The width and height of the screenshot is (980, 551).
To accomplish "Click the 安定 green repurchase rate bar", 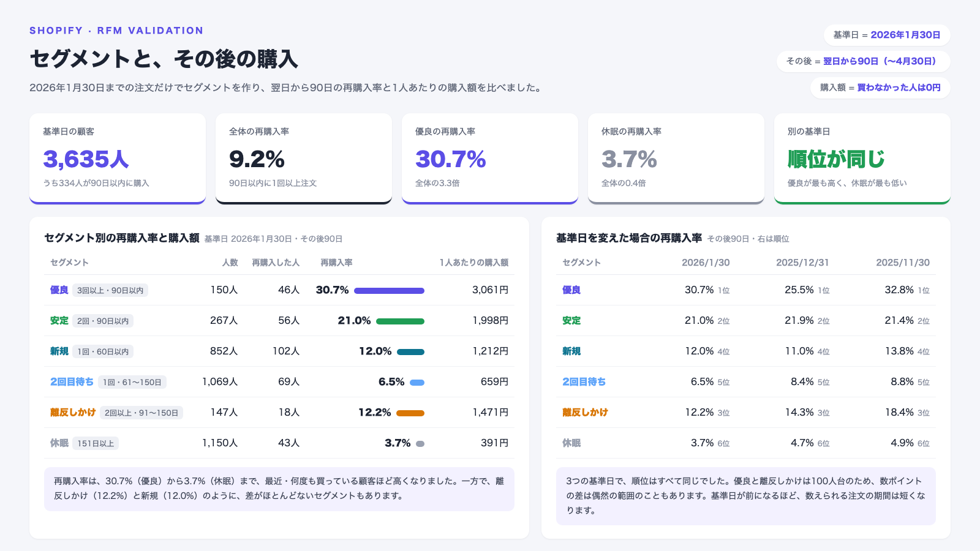I will pos(400,321).
